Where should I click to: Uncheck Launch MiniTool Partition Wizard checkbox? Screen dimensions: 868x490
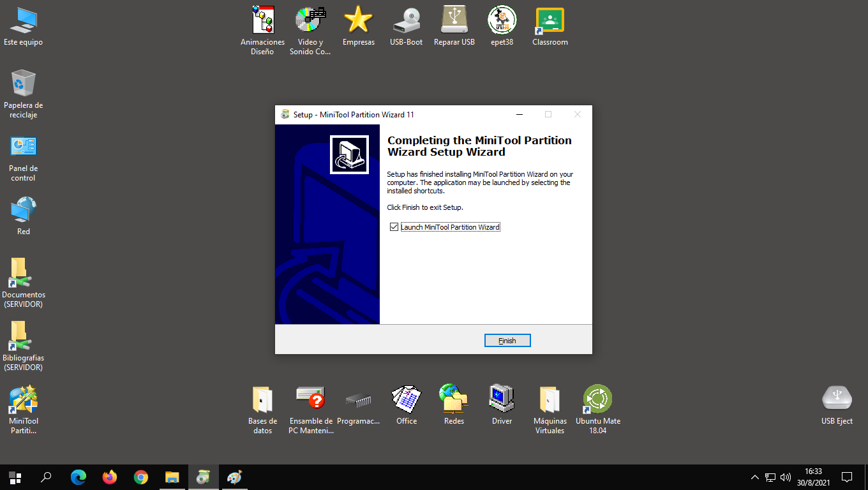click(394, 227)
